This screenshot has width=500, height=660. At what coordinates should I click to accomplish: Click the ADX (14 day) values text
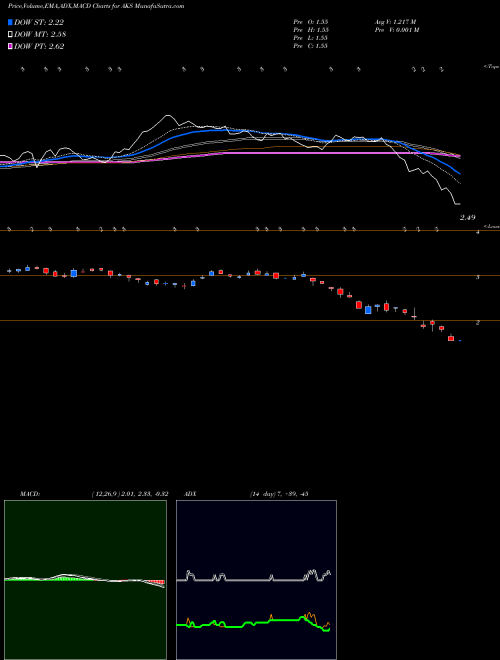click(x=279, y=494)
